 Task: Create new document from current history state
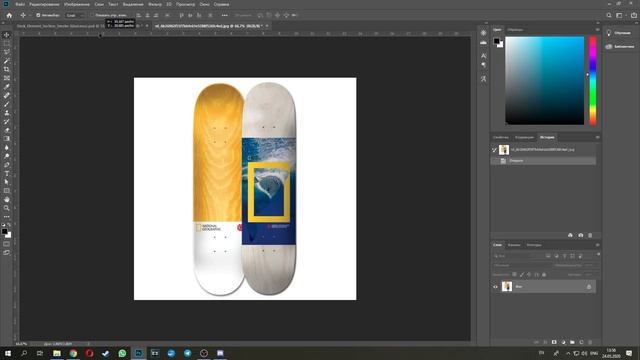(570, 235)
